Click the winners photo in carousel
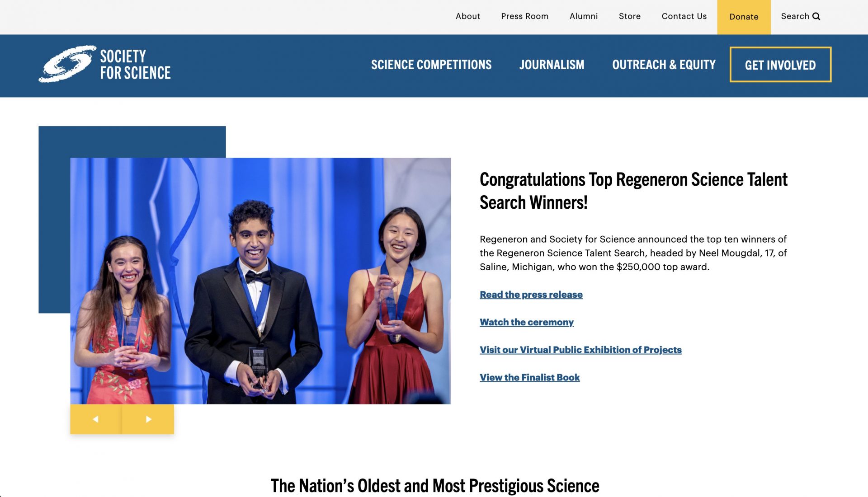 (x=260, y=281)
